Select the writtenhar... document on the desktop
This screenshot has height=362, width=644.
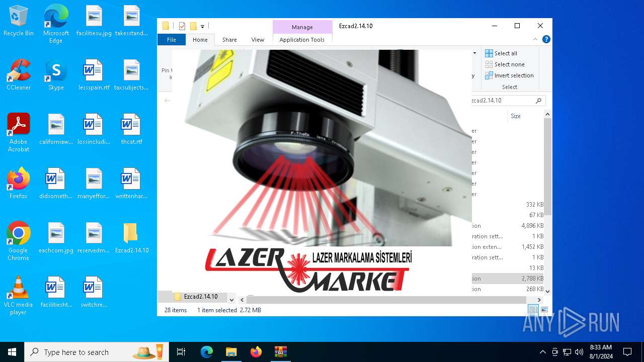pyautogui.click(x=131, y=184)
